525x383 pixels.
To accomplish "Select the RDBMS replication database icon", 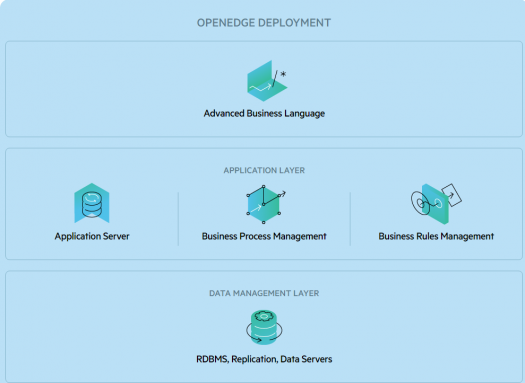I will pos(264,327).
